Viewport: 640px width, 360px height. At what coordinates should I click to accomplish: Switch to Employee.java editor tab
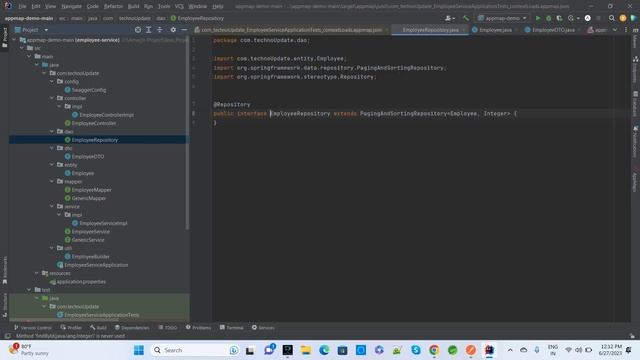[x=494, y=30]
